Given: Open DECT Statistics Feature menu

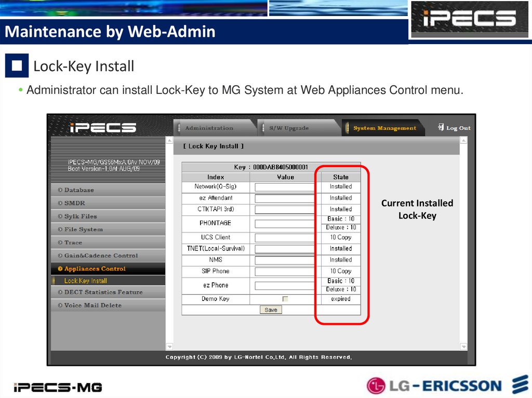Looking at the screenshot, I should tap(108, 292).
